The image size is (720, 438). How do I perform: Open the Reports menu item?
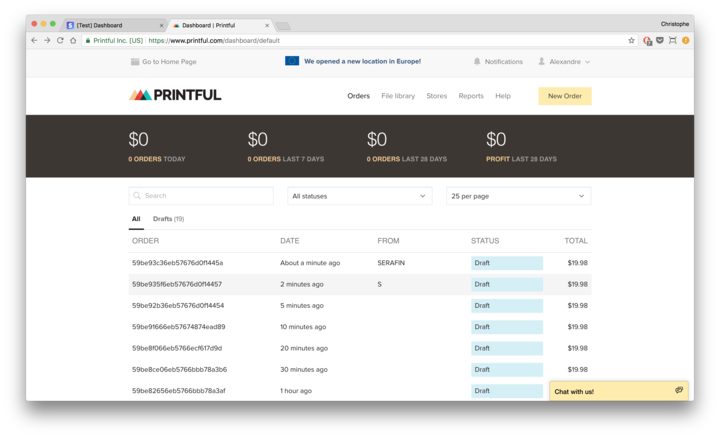[x=471, y=96]
